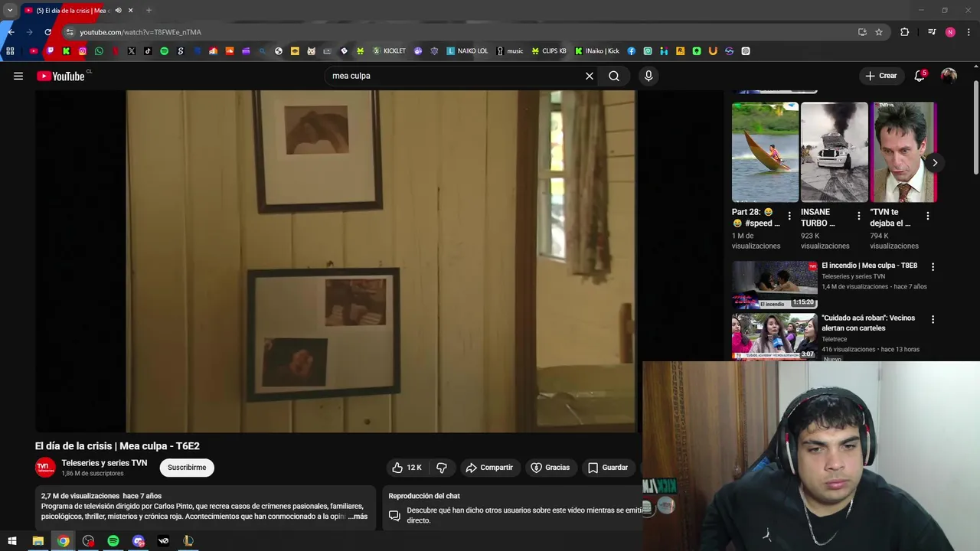Open the tab search dropdown arrow
The width and height of the screenshot is (980, 551).
tap(10, 11)
